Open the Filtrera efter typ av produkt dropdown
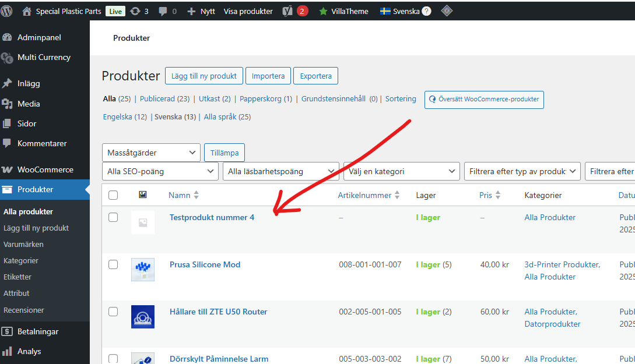635x364 pixels. (x=522, y=171)
